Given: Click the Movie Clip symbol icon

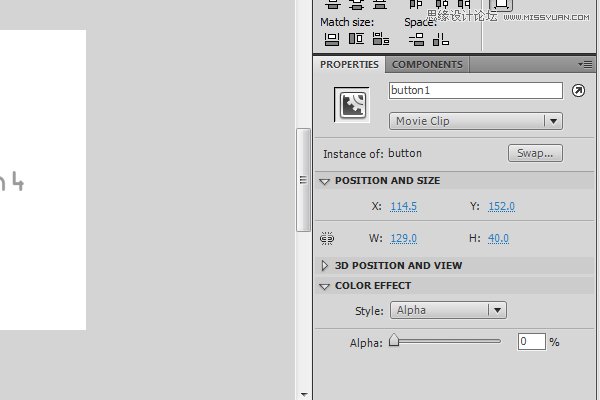Looking at the screenshot, I should pyautogui.click(x=351, y=105).
